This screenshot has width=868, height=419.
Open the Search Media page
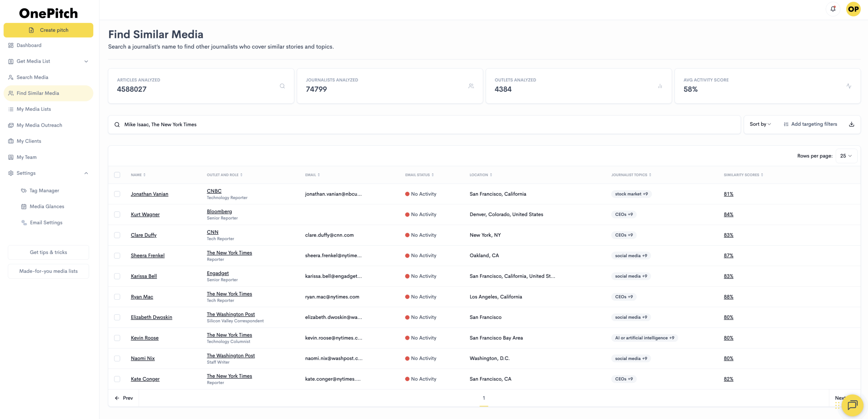[32, 77]
